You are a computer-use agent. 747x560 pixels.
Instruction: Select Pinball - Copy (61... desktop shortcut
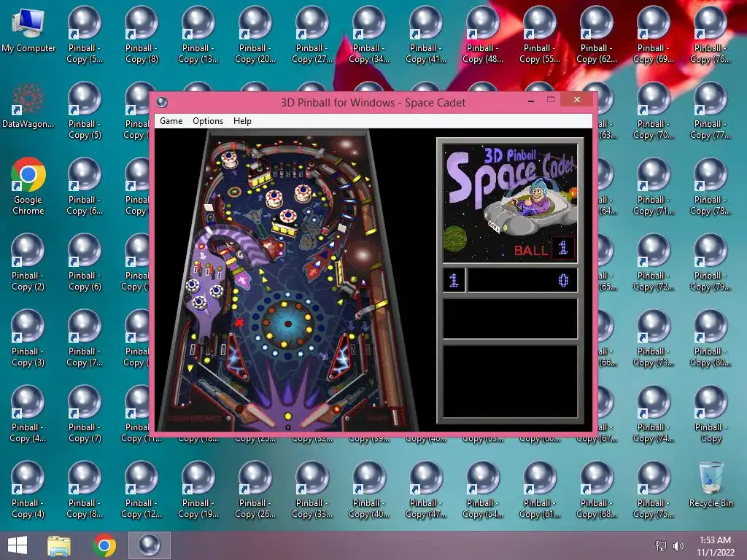(540, 490)
